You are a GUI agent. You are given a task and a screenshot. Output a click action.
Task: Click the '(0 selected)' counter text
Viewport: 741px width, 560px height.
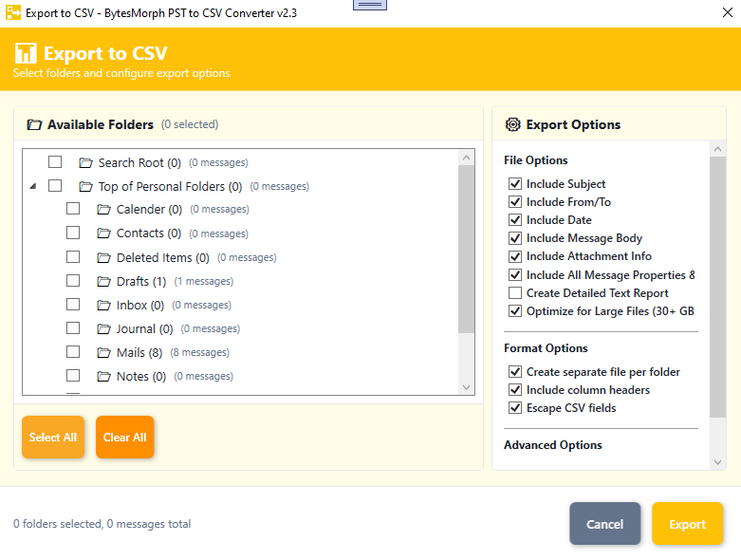pos(190,124)
